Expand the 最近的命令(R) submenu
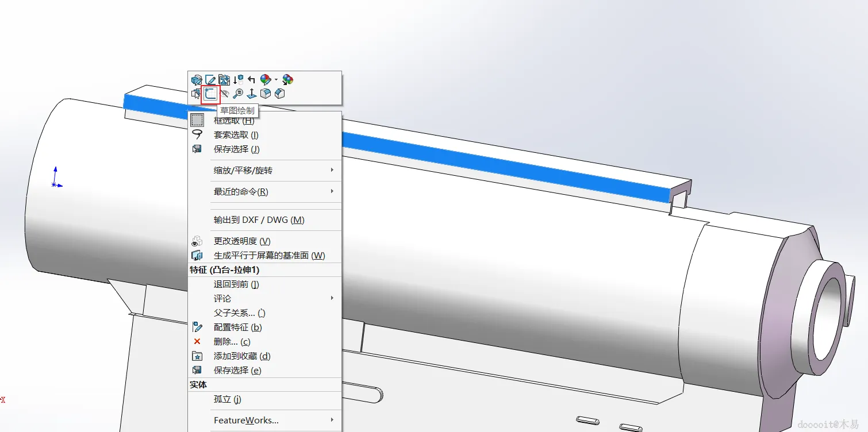 tap(265, 192)
